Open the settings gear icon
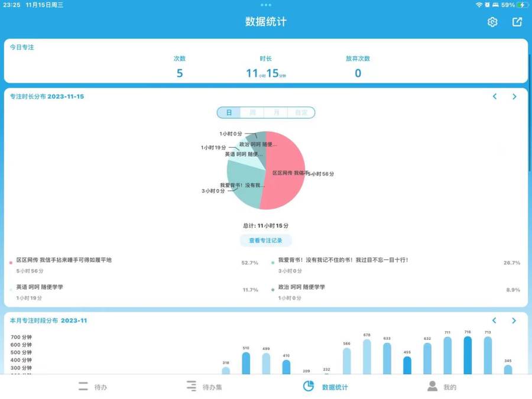 point(492,22)
